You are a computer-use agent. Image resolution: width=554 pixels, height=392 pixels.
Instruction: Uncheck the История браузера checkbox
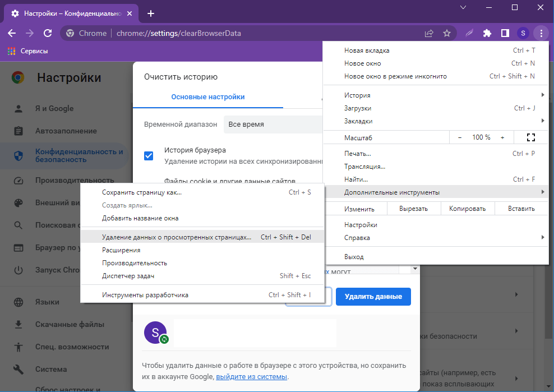pos(149,156)
